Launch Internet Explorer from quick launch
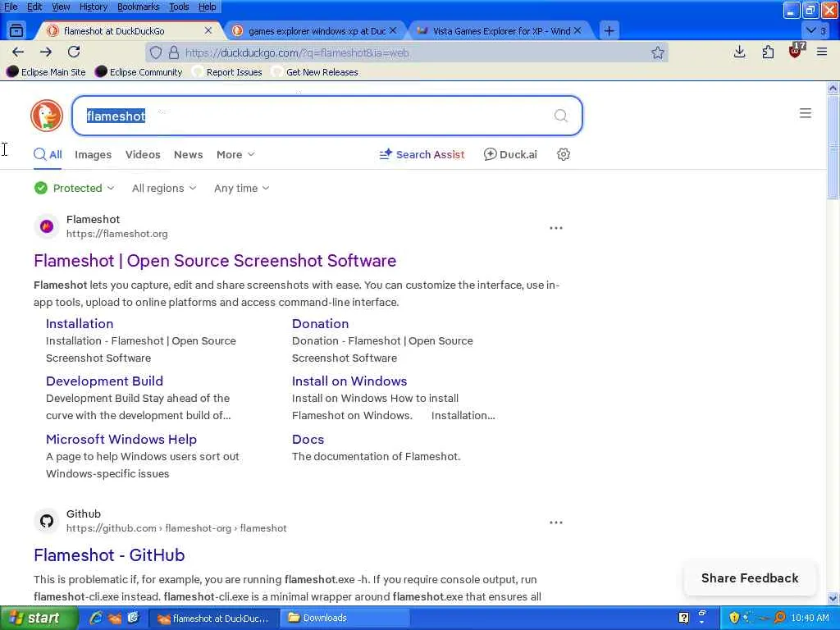Image resolution: width=840 pixels, height=630 pixels. pos(97,618)
